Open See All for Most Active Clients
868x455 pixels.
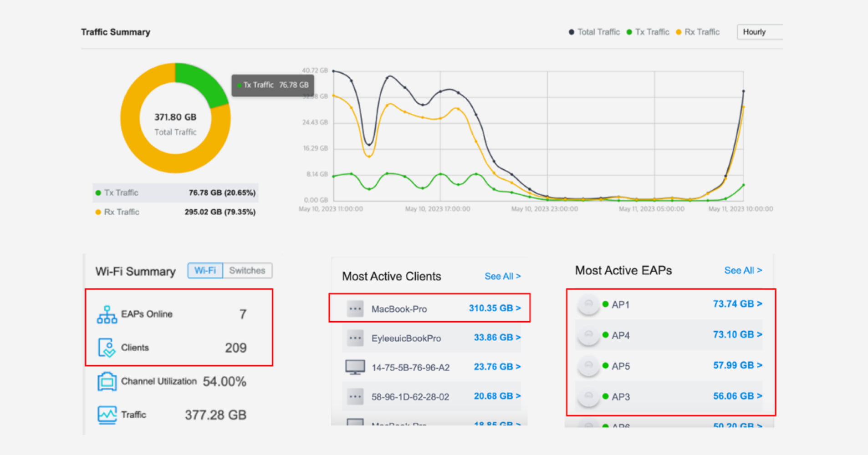pyautogui.click(x=502, y=276)
